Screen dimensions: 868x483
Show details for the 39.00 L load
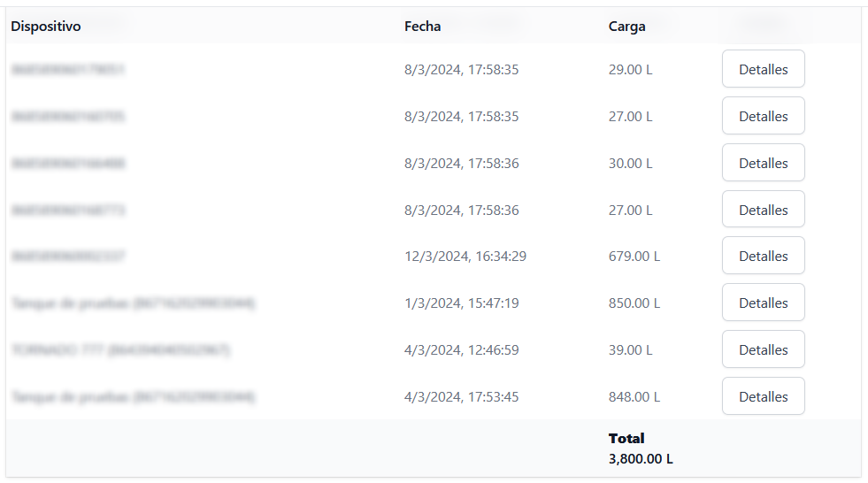(763, 349)
